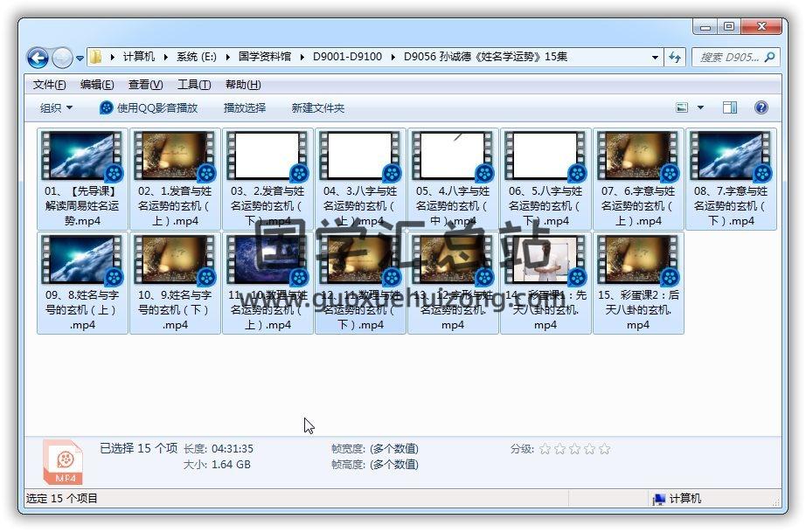Open the 工具(T) menu
The width and height of the screenshot is (806, 532).
pos(194,85)
